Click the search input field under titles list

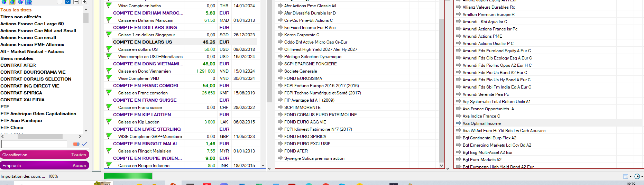[34, 144]
